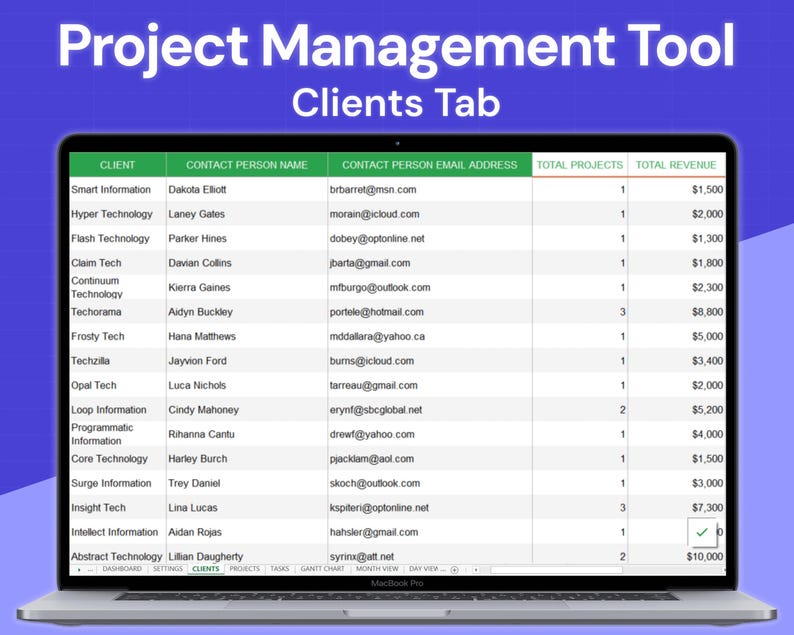Viewport: 794px width, 635px height.
Task: Click email dobey@optonline.net
Action: (x=377, y=239)
